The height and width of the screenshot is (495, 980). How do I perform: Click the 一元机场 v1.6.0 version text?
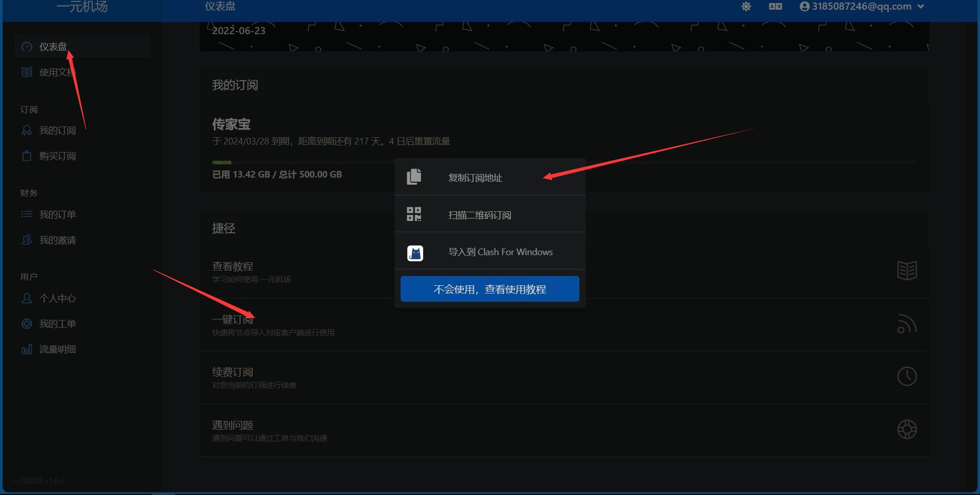pos(38,481)
